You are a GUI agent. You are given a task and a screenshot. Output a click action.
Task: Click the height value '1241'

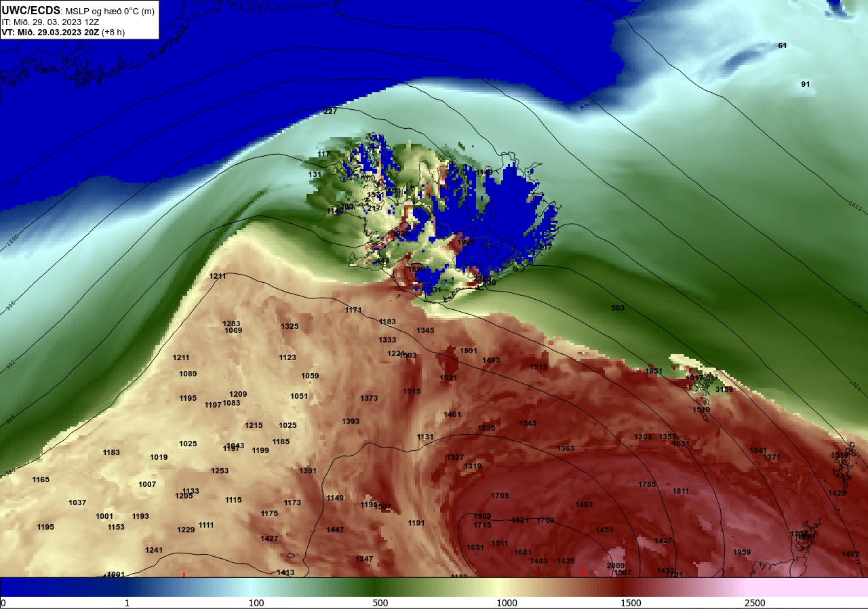[x=154, y=550]
